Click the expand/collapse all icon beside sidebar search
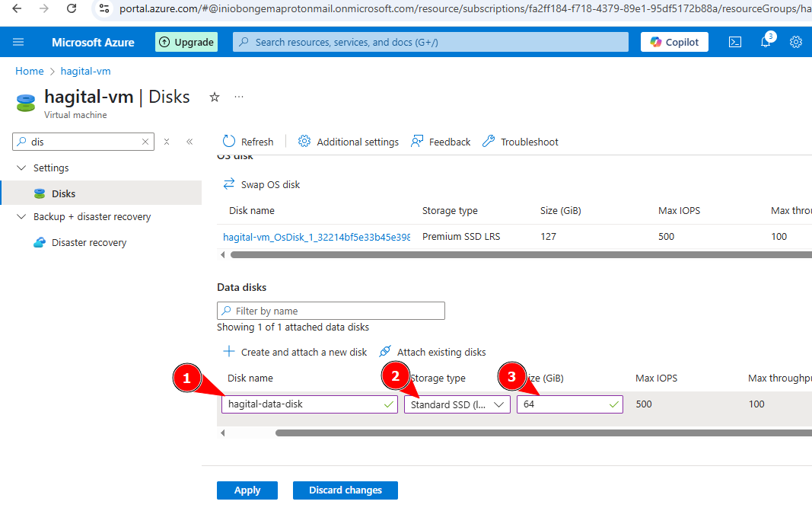 tap(167, 142)
